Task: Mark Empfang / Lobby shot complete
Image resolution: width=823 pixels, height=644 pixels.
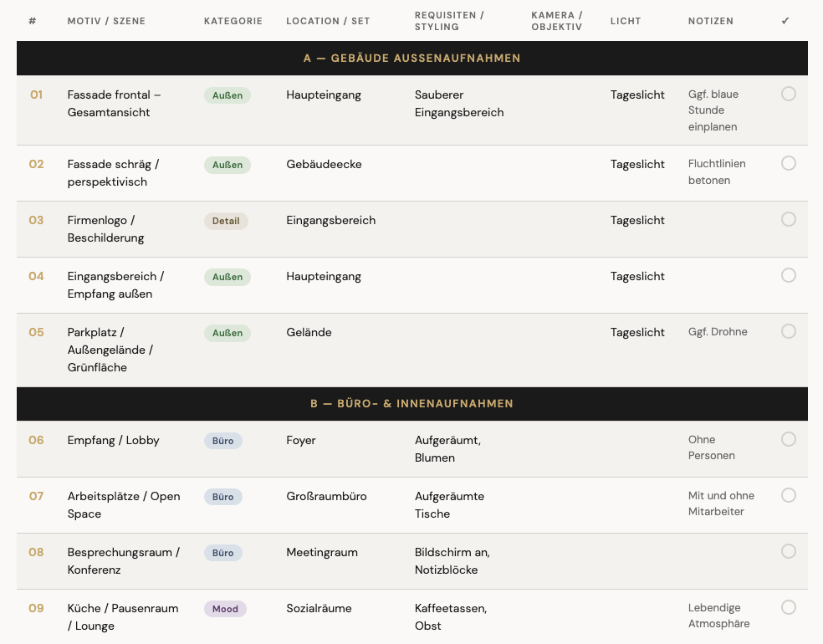Action: (x=788, y=440)
